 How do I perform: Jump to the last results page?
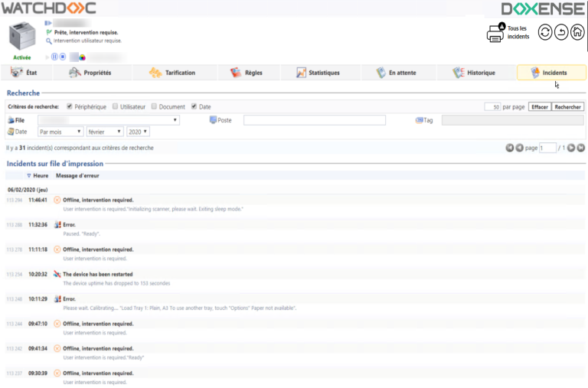(581, 148)
